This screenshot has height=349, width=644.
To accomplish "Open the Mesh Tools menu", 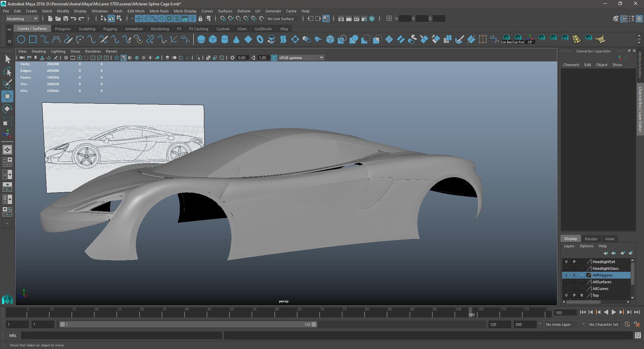I will click(x=159, y=11).
